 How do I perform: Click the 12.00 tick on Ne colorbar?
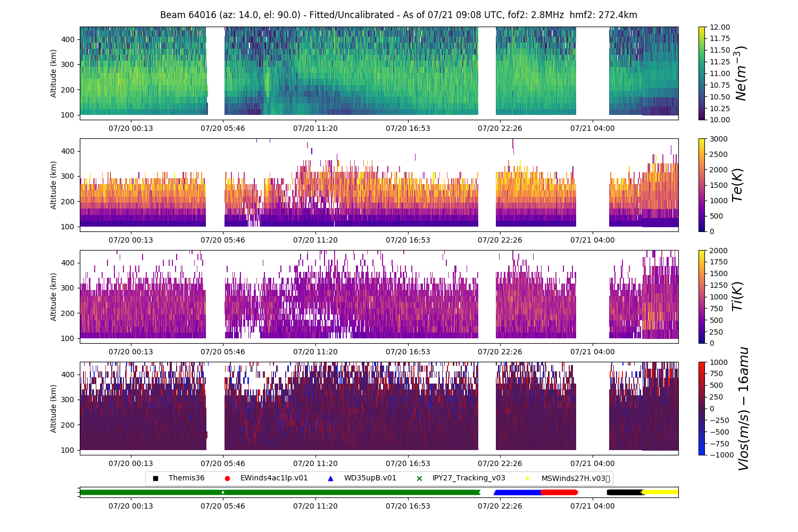719,27
